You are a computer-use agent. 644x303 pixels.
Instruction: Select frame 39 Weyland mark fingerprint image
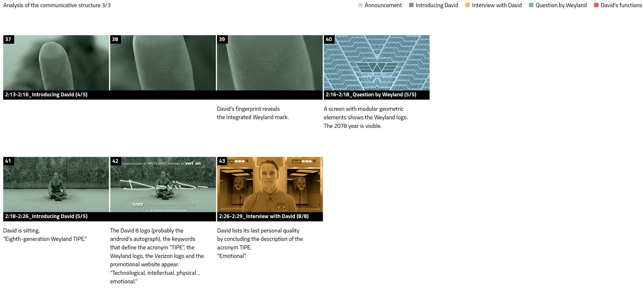coord(270,63)
